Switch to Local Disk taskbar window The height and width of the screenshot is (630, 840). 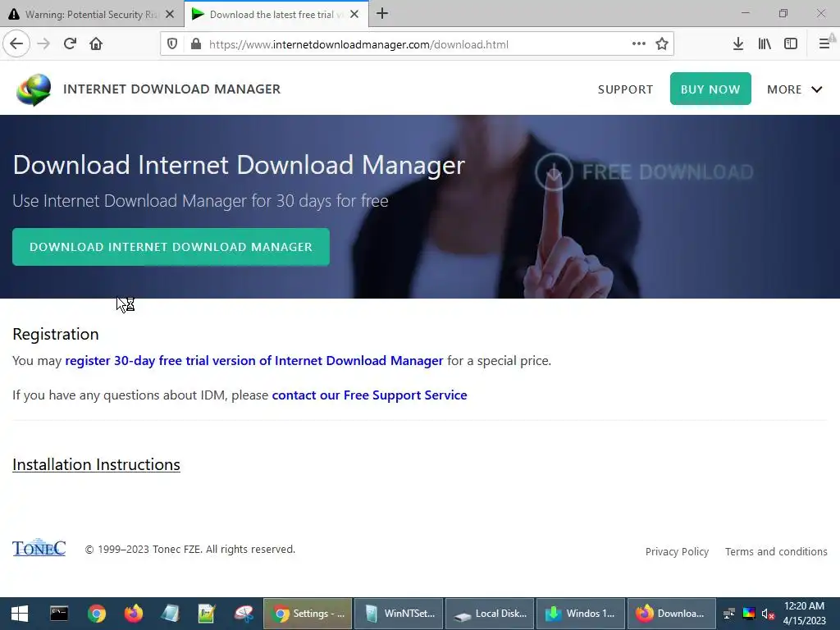click(x=490, y=614)
